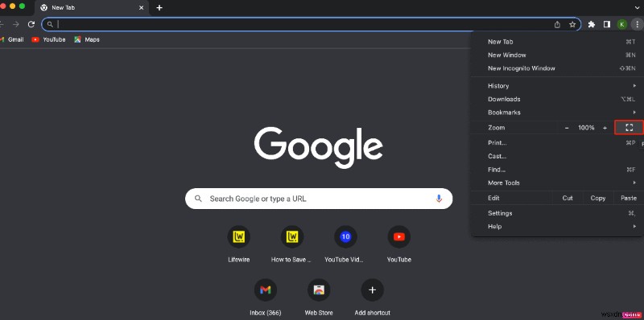This screenshot has width=644, height=320.
Task: Open the green K profile avatar
Action: (622, 25)
